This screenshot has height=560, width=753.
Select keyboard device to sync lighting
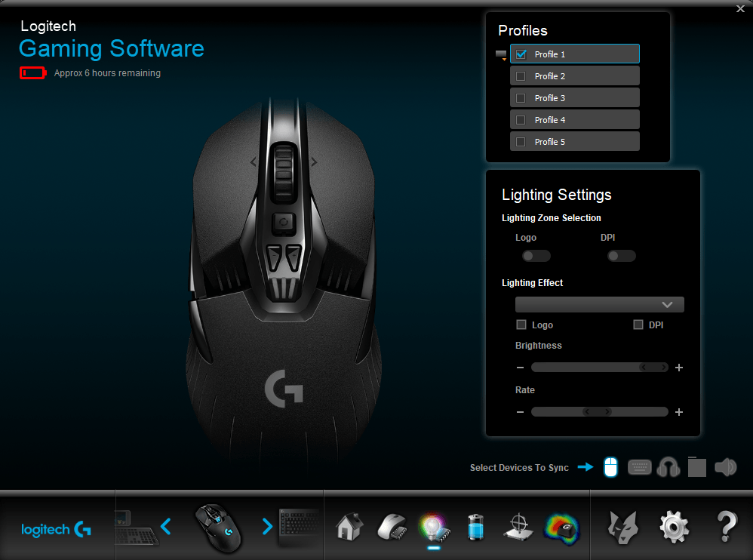pos(639,468)
